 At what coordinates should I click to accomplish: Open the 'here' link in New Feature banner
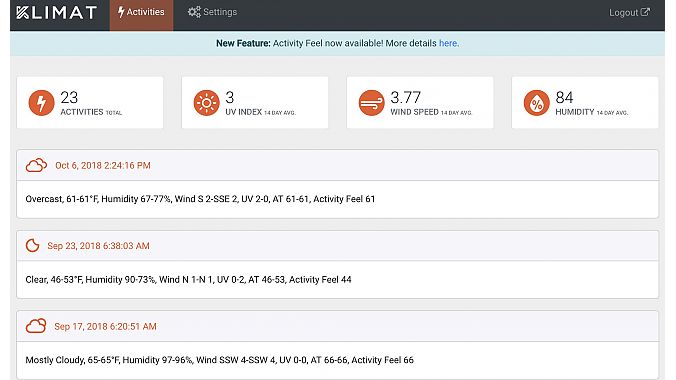point(448,43)
